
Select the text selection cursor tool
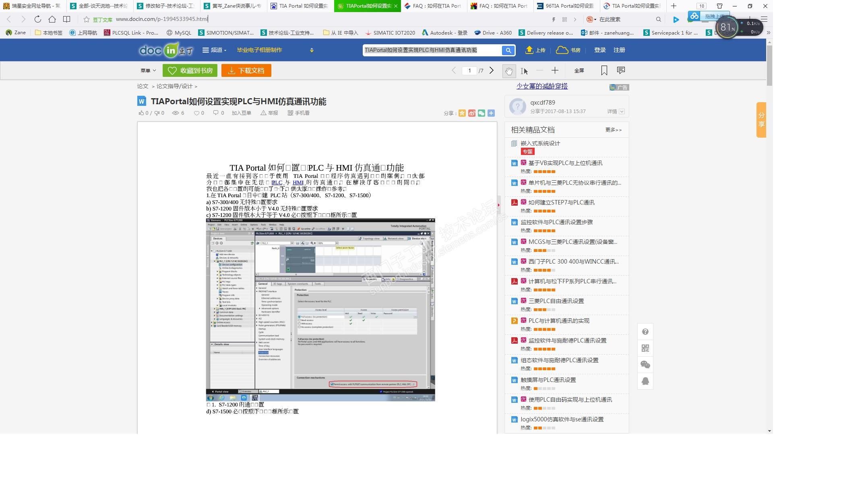(x=524, y=71)
